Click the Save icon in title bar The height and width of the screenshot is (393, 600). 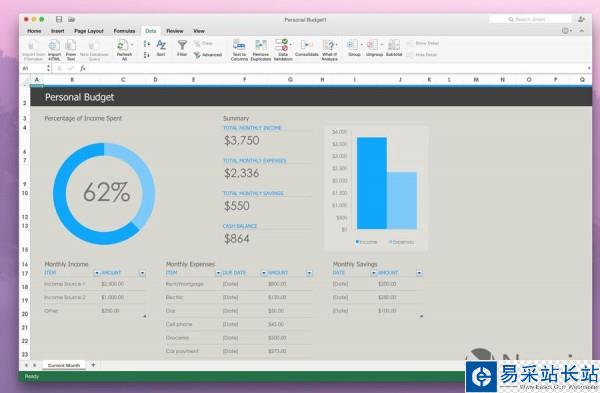(59, 19)
